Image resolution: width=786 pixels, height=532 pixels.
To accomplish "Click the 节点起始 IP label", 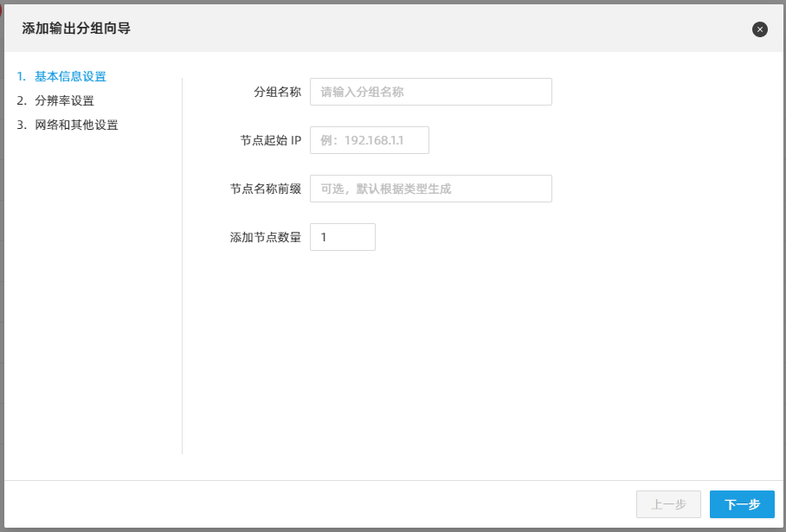I will click(x=271, y=140).
